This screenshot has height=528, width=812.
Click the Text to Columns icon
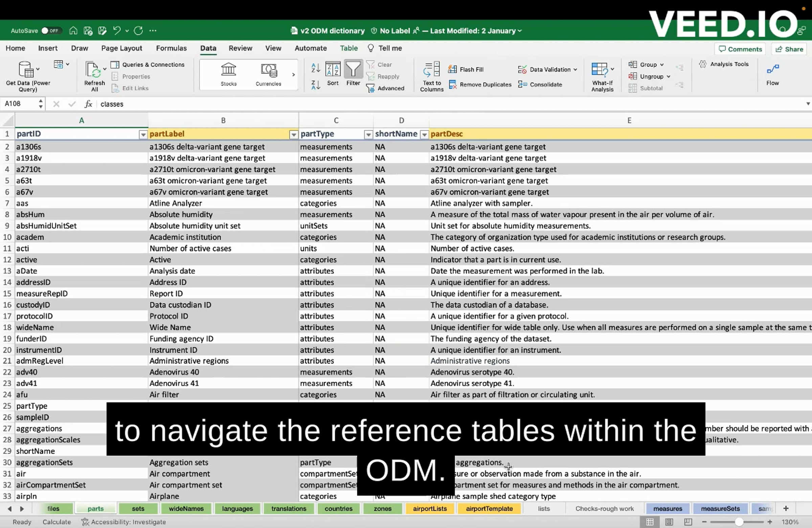coord(432,70)
